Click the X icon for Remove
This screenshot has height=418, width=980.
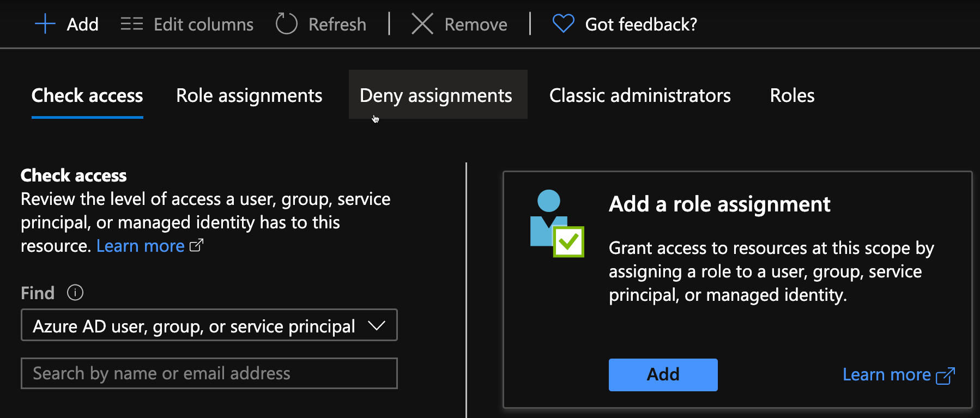point(422,25)
